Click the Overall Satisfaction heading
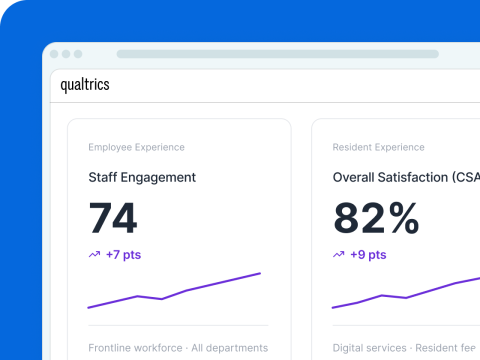 (406, 177)
